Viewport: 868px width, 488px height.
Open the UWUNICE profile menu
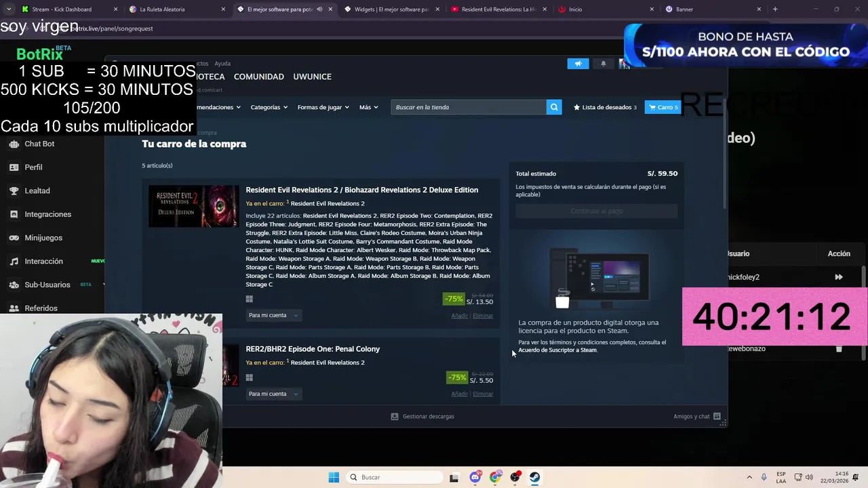click(x=312, y=77)
